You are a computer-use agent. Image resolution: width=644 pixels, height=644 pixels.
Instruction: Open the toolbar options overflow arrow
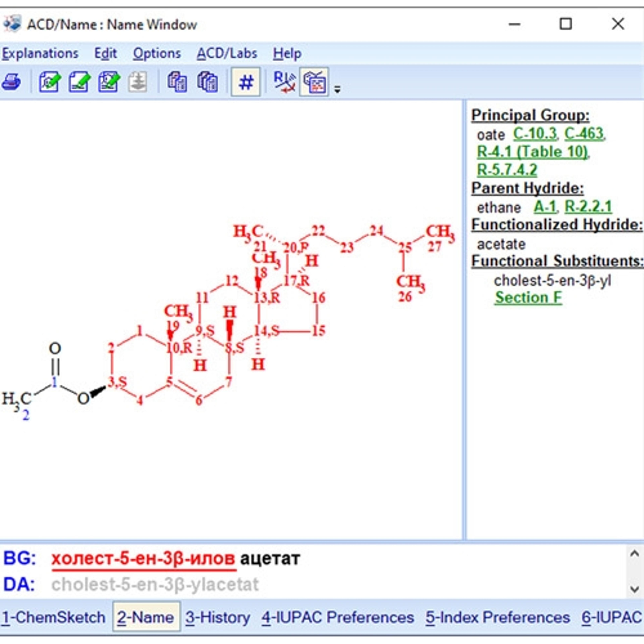pos(337,89)
